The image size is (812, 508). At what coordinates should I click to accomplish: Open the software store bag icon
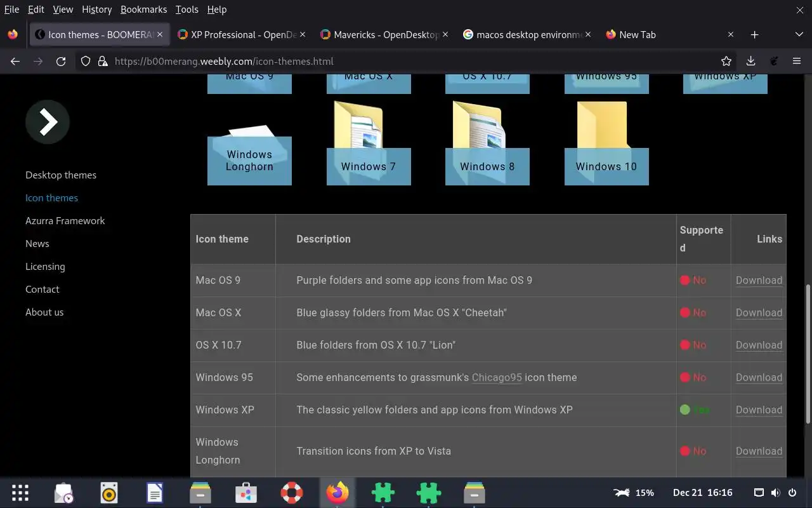(x=246, y=493)
